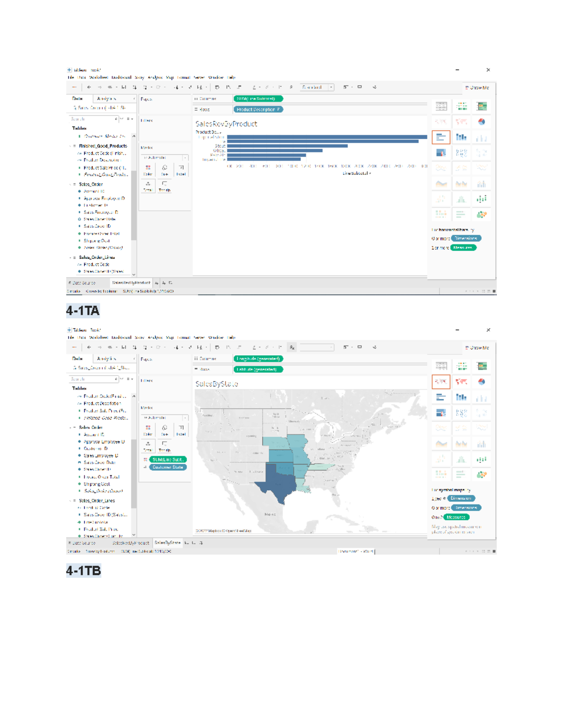Open File menu in SalesRevByProduct window
The width and height of the screenshot is (563, 728).
pos(71,77)
